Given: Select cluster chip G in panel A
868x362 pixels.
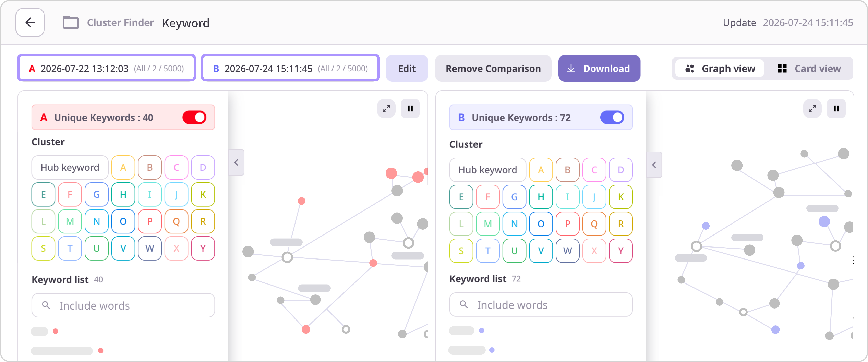Looking at the screenshot, I should (x=97, y=194).
